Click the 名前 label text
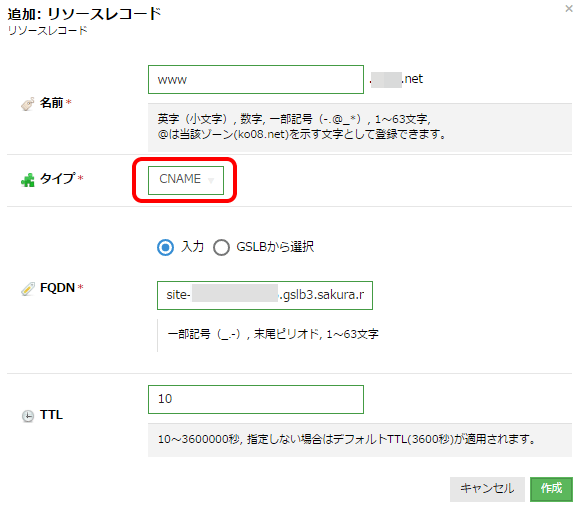 (x=51, y=103)
